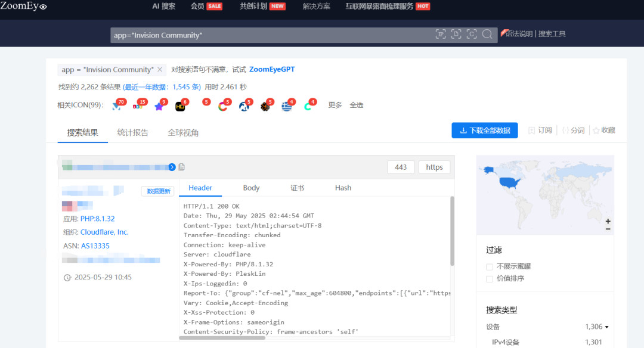644x348 pixels.
Task: Open 共创计划 NEW menu item
Action: 262,6
